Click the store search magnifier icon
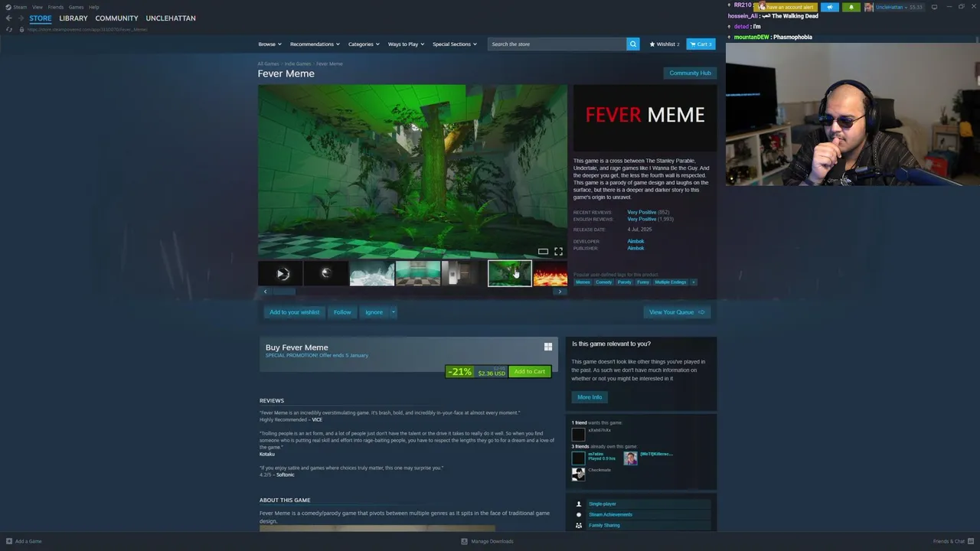980x551 pixels. pyautogui.click(x=633, y=44)
